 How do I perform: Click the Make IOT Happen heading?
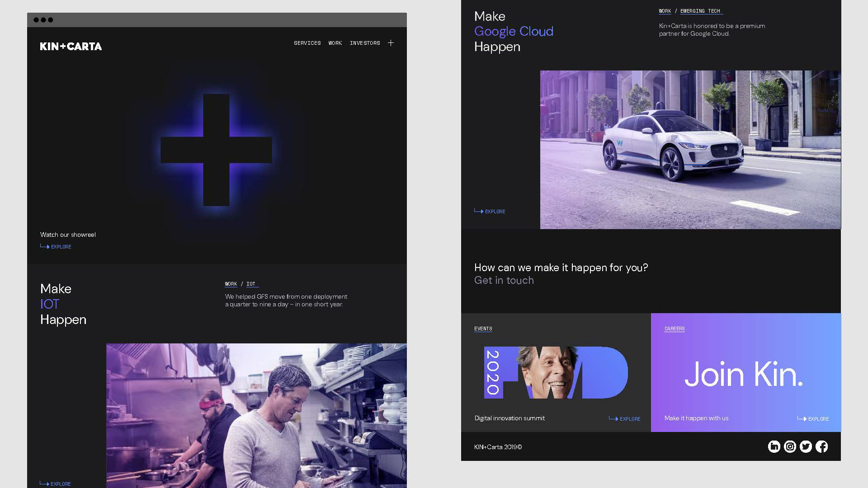(63, 304)
